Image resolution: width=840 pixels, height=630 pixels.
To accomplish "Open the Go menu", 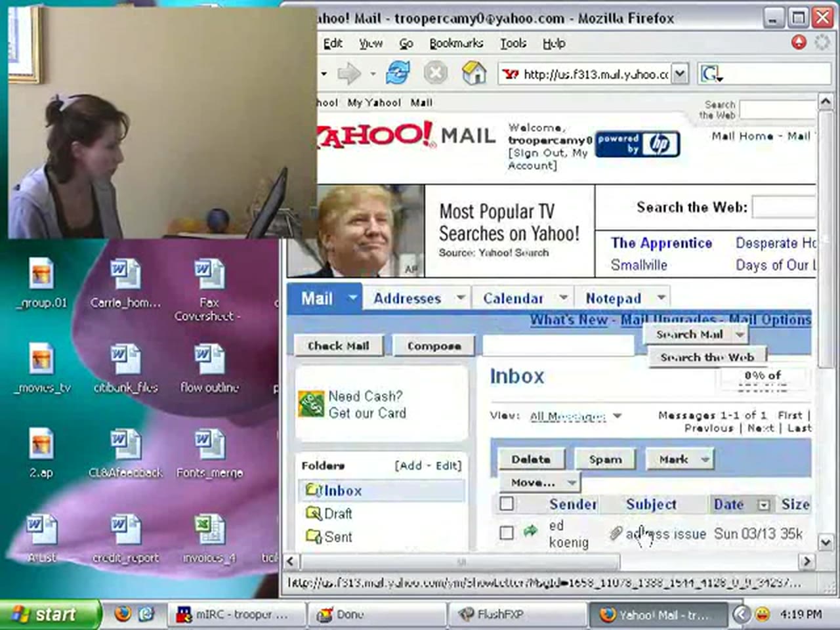I will point(406,43).
